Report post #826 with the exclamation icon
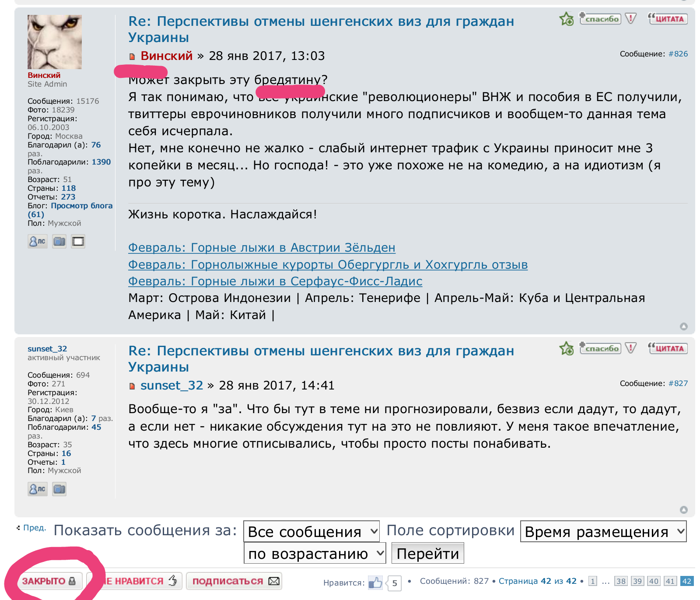The height and width of the screenshot is (600, 700). [x=630, y=19]
